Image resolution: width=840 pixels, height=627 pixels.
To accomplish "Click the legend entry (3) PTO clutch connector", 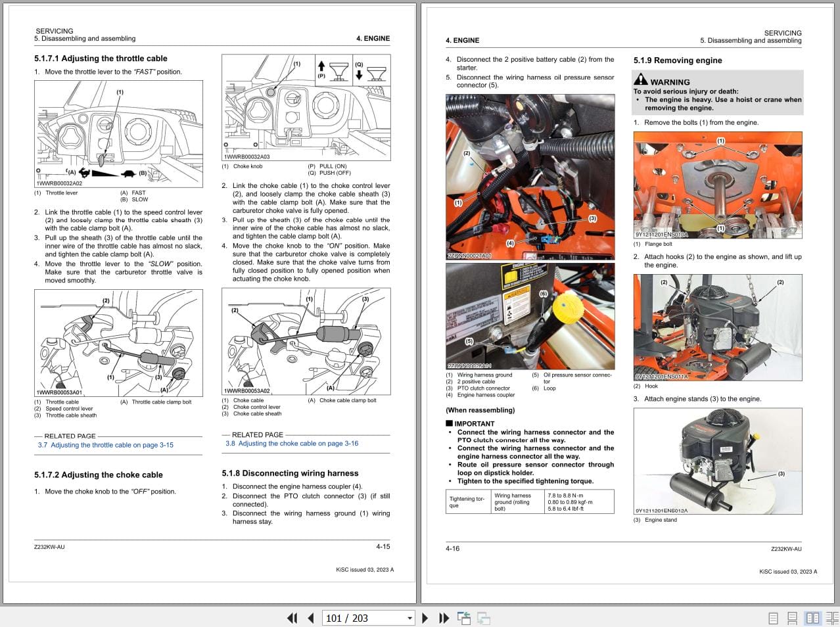I will [478, 388].
